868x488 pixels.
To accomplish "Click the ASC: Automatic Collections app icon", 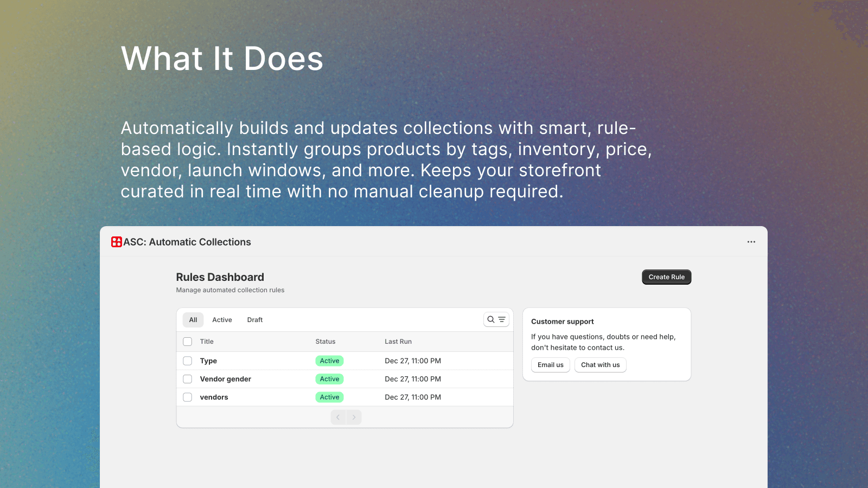I will coord(117,242).
